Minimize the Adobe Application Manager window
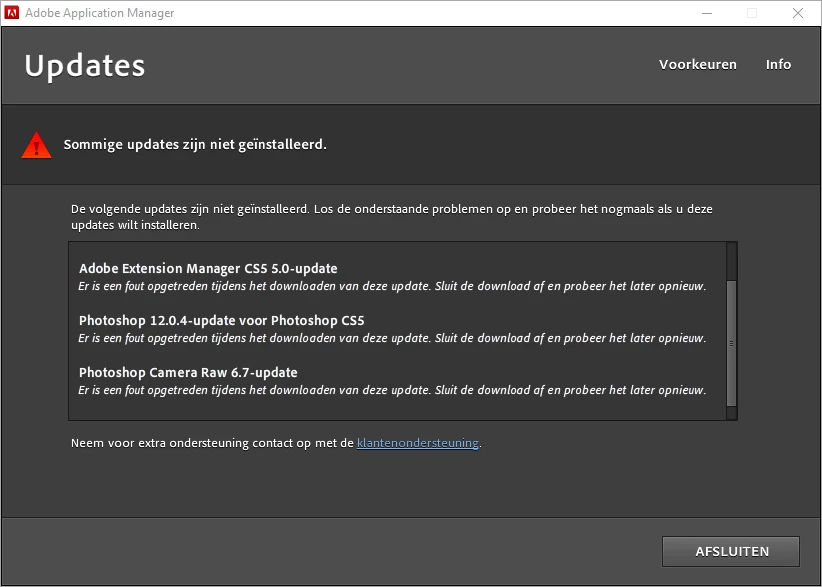Screen dimensions: 822x587 tap(707, 13)
